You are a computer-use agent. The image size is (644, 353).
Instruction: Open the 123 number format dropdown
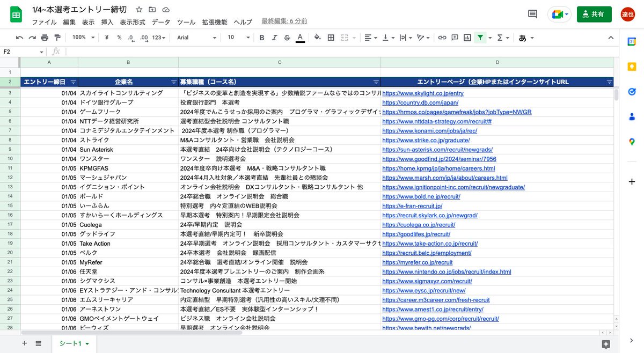[x=159, y=38]
